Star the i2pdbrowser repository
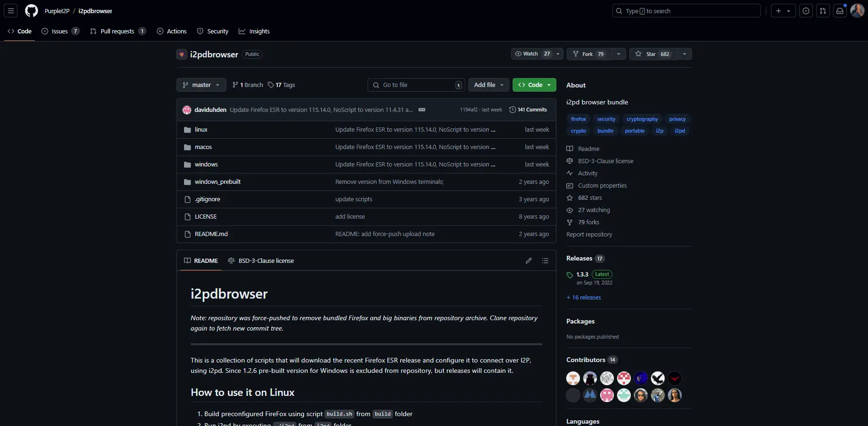 point(653,54)
